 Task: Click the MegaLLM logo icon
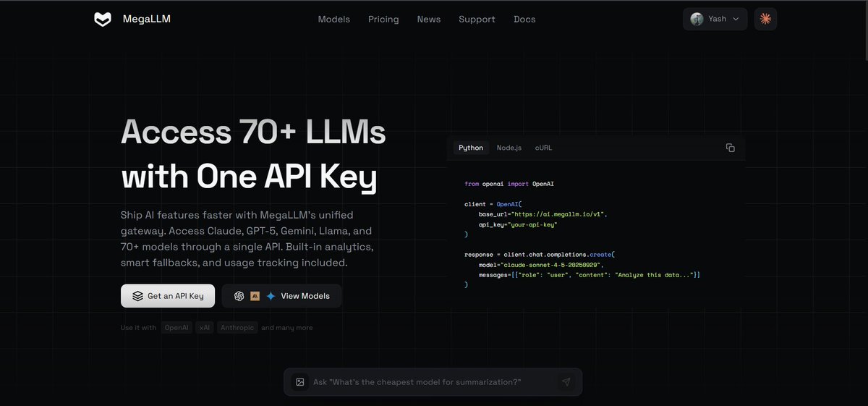(103, 20)
